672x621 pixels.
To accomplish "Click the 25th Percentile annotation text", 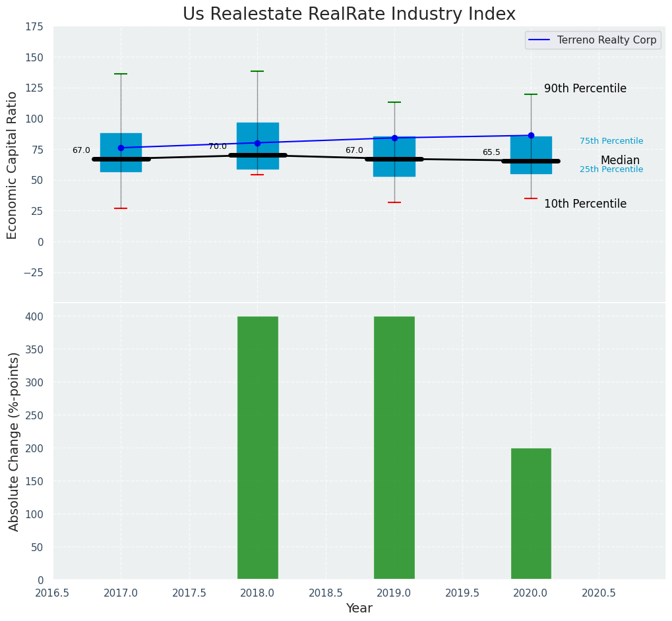I will click(x=611, y=169).
